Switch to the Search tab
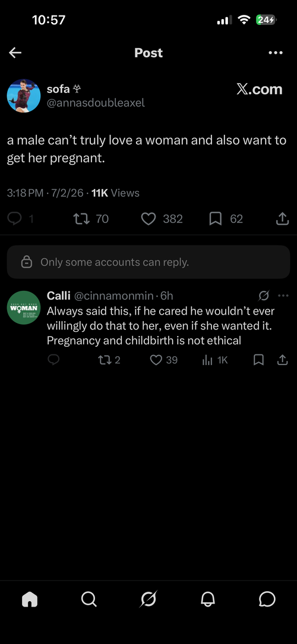Screen dimensions: 297x644 pyautogui.click(x=89, y=599)
